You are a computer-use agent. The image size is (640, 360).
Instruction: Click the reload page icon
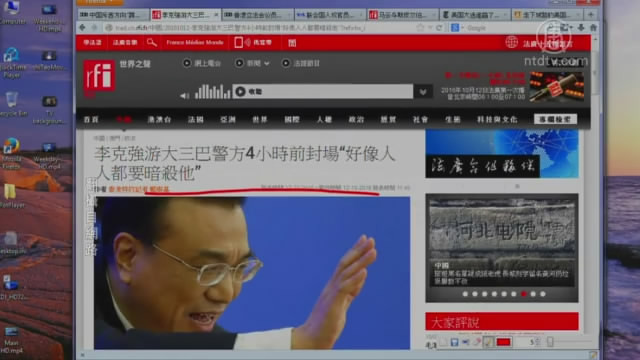(439, 28)
